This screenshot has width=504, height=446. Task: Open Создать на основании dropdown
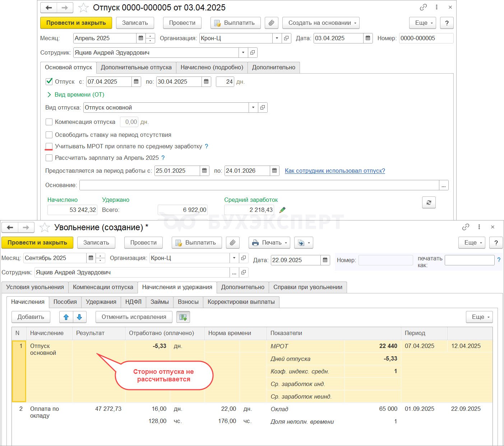click(x=321, y=23)
